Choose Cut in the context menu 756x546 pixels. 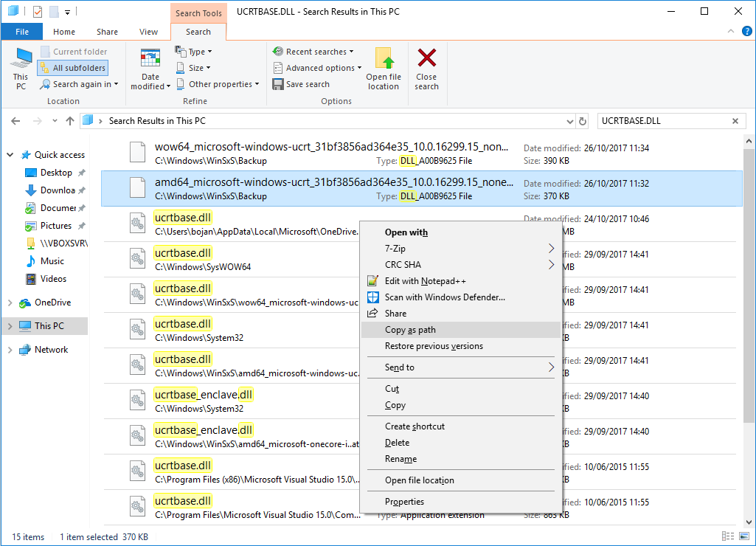coord(460,389)
